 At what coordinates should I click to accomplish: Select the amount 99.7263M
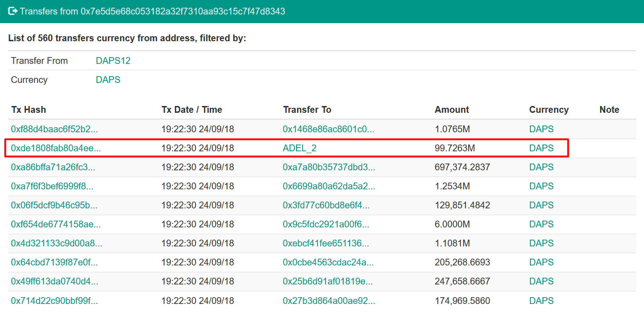pyautogui.click(x=455, y=148)
